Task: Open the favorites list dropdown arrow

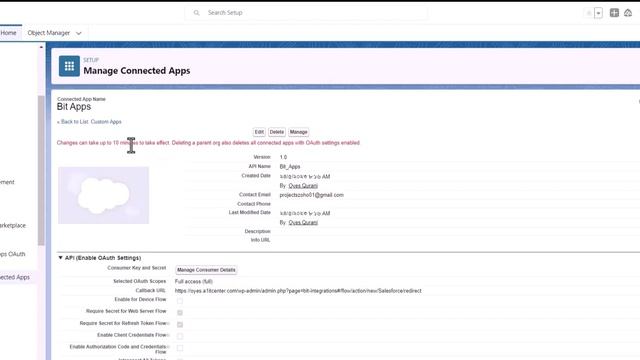Action: 598,13
